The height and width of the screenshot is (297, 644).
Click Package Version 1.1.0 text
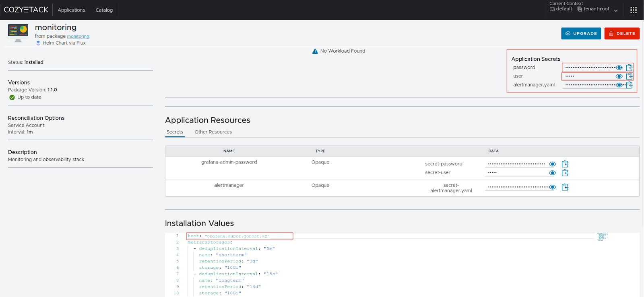33,90
